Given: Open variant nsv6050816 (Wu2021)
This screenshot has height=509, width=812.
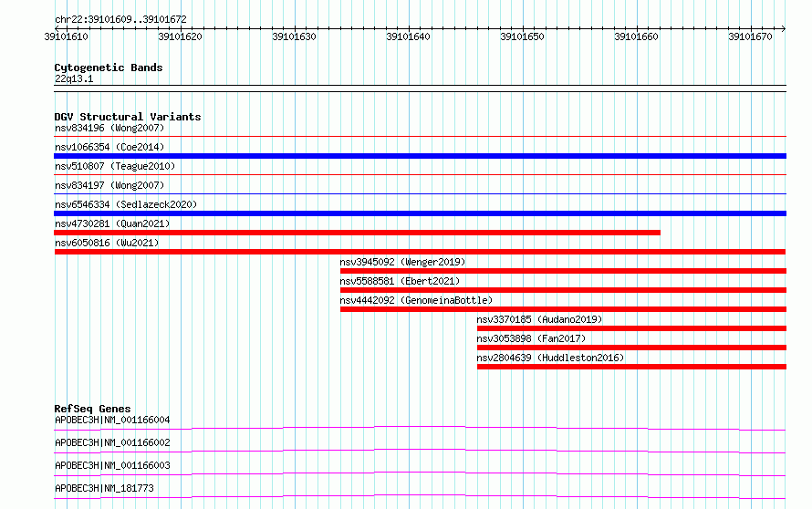Looking at the screenshot, I should tap(107, 243).
